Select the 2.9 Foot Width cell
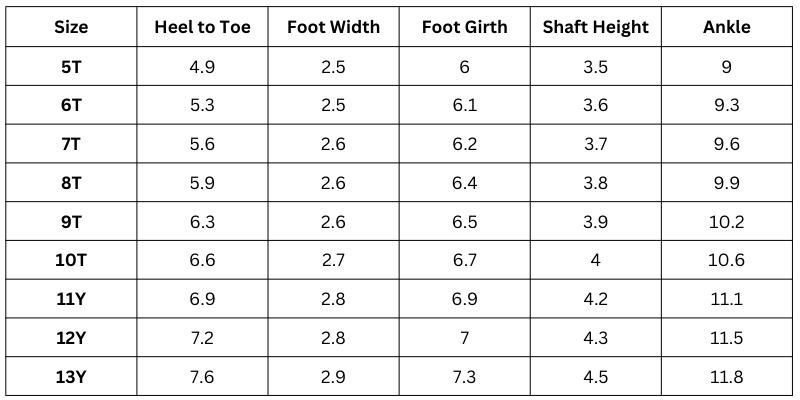Viewport: 800px width, 400px height. coord(333,376)
